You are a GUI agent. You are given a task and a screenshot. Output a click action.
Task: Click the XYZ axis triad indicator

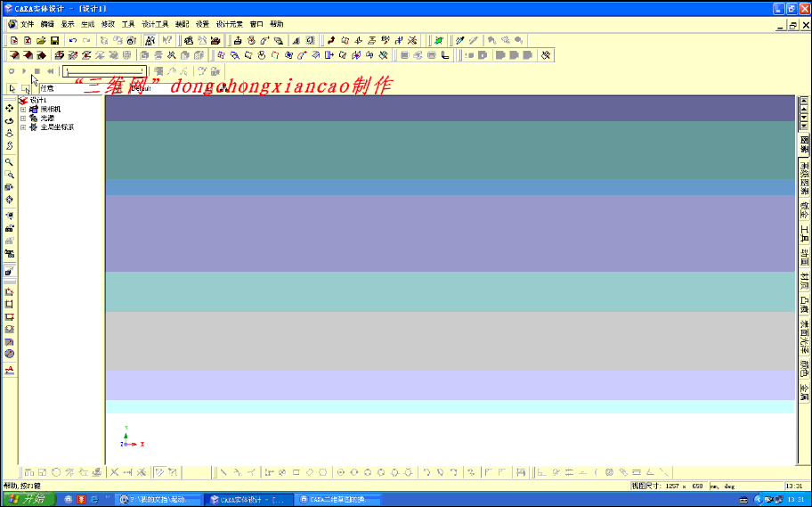132,437
